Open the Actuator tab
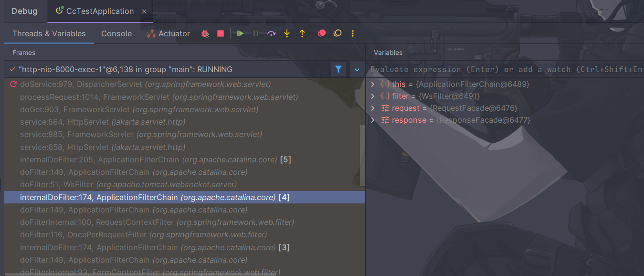Image resolution: width=644 pixels, height=276 pixels. (x=169, y=33)
